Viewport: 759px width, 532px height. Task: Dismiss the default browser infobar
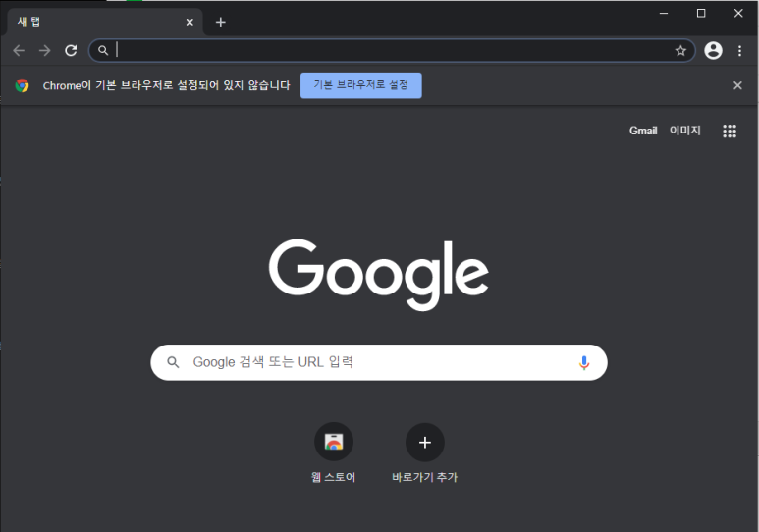(737, 85)
